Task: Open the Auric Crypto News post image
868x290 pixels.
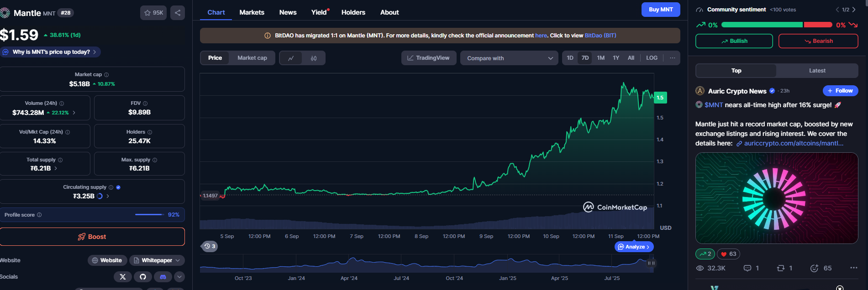Action: click(777, 198)
